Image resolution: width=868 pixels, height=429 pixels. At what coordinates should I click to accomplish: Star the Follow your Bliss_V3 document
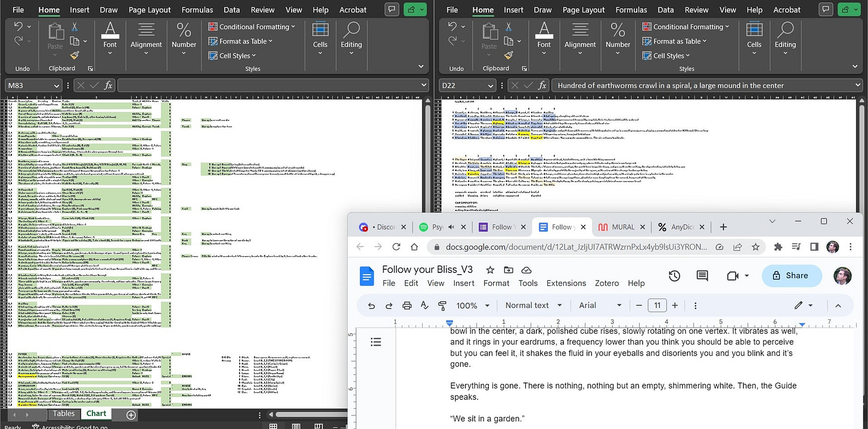pos(490,270)
